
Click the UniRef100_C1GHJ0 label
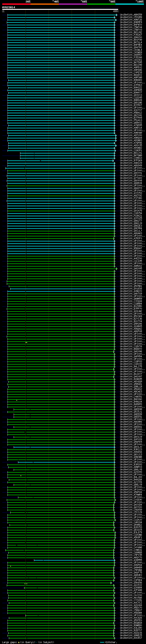point(131,520)
